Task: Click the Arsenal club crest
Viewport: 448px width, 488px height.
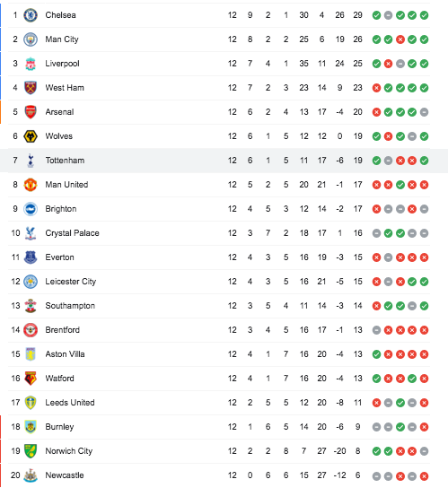Action: point(31,112)
